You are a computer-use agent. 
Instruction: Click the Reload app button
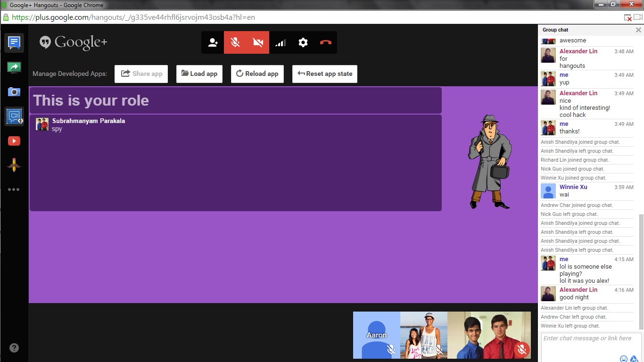click(x=257, y=74)
